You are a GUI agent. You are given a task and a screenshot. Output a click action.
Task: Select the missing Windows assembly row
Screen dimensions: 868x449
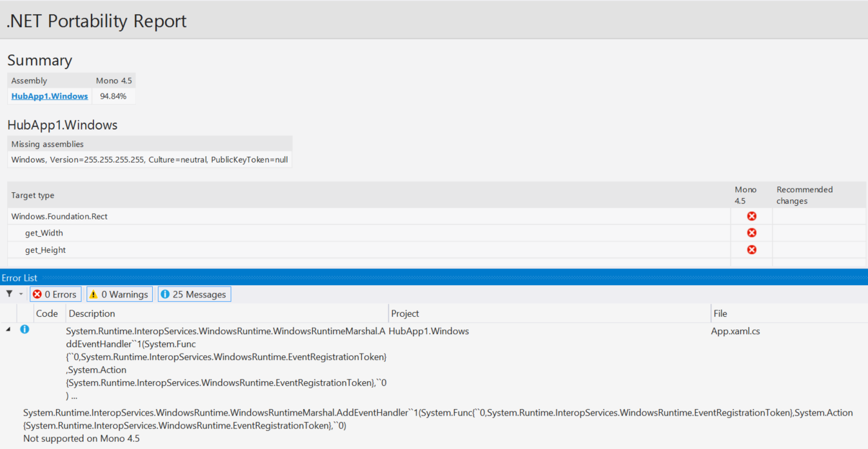point(148,159)
